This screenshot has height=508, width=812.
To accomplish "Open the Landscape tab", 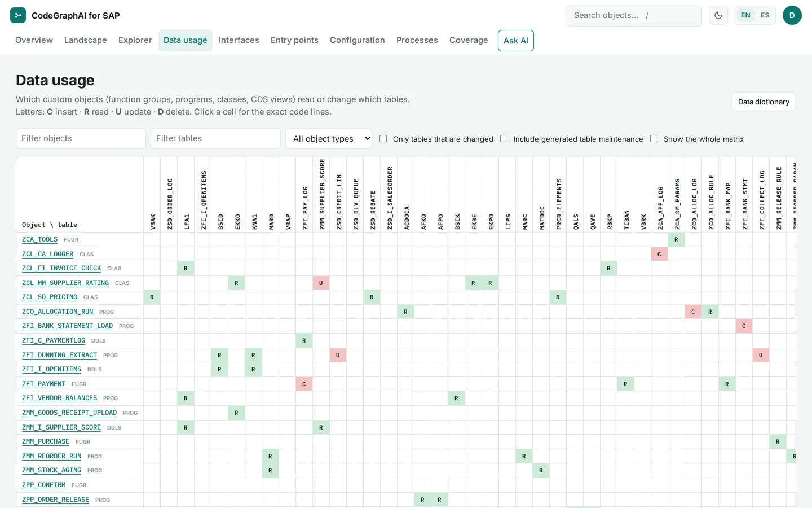I will pyautogui.click(x=86, y=40).
